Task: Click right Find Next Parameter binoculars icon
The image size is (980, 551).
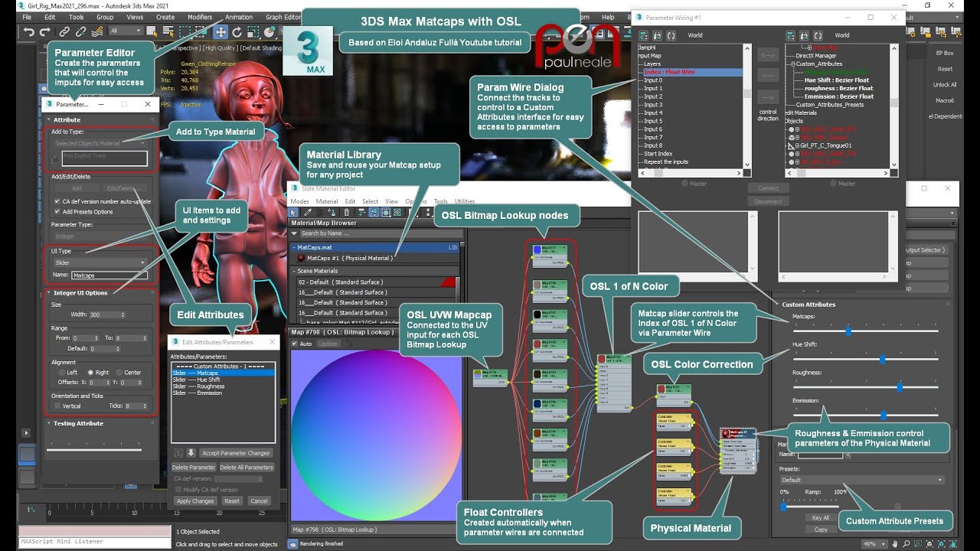Action: [x=804, y=35]
